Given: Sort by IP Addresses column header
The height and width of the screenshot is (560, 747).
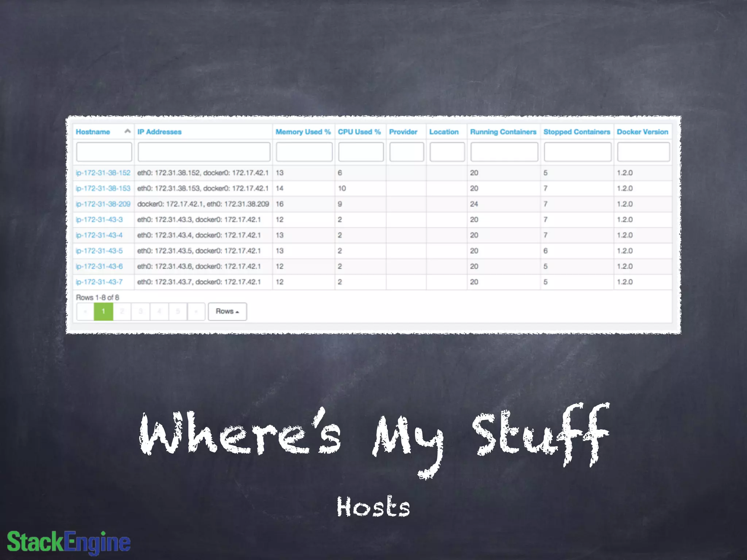Looking at the screenshot, I should (159, 132).
